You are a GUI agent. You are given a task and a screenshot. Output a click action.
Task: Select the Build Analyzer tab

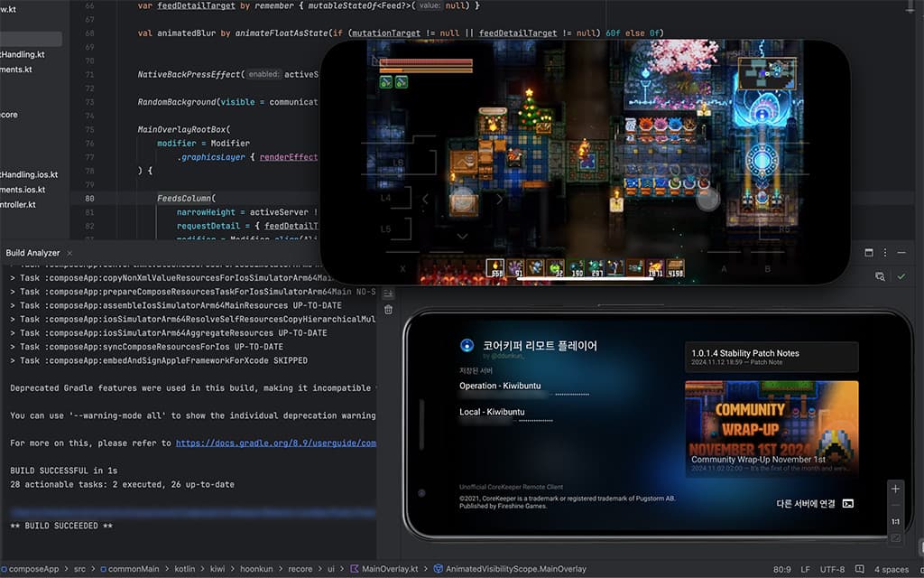pos(32,253)
